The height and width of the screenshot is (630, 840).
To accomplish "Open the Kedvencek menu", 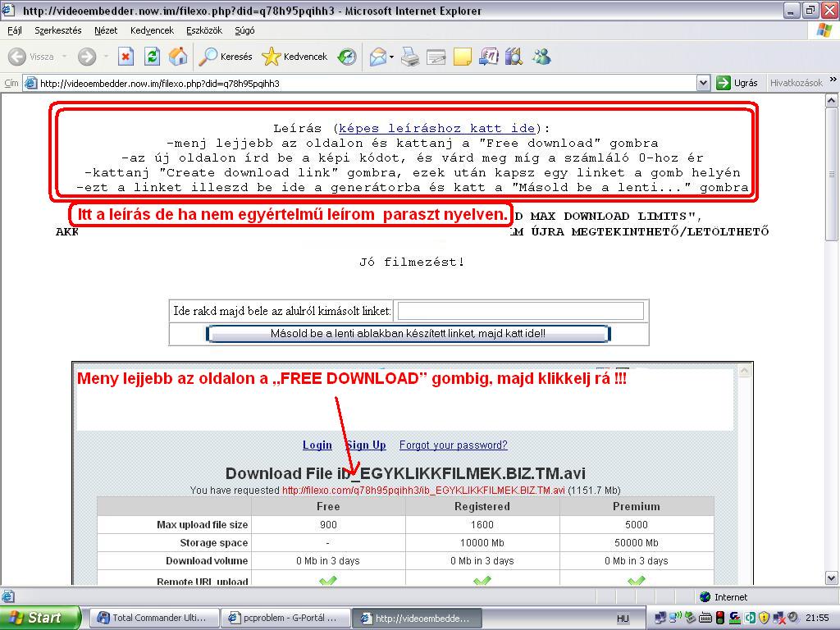I will point(152,30).
